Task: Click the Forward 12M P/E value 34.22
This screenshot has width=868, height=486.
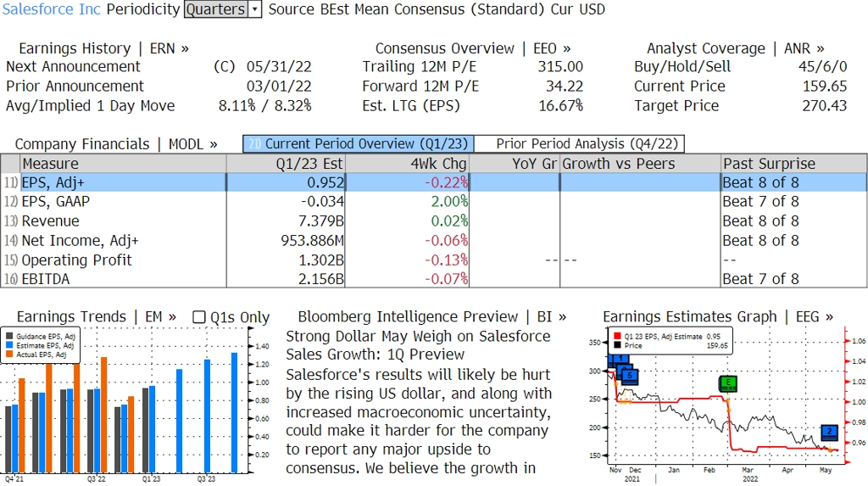Action: [564, 87]
